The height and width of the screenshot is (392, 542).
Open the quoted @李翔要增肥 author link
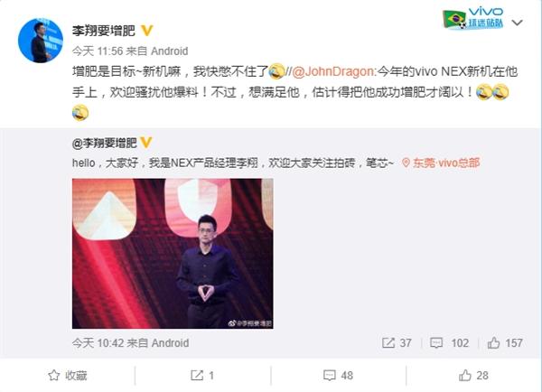(105, 143)
